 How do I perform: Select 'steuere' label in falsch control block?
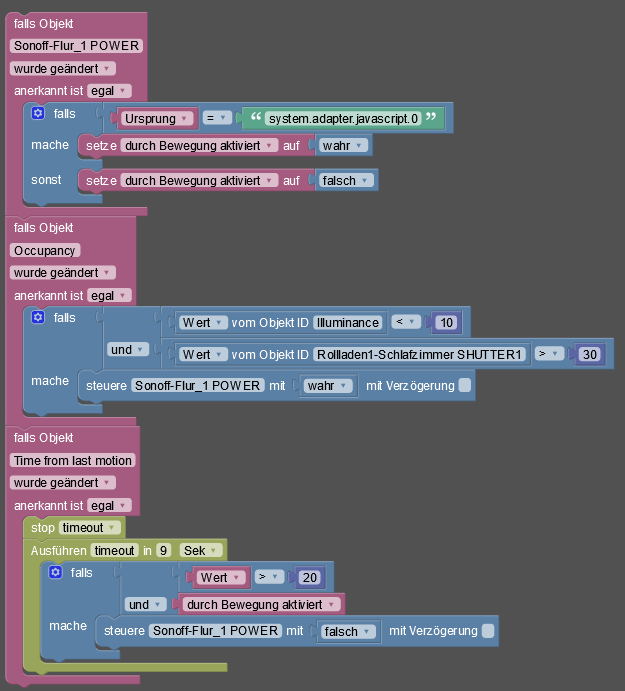point(124,631)
